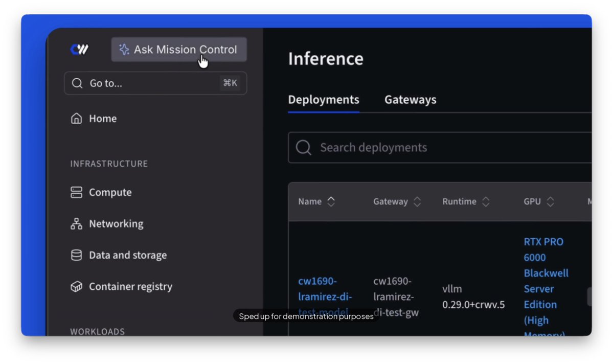Click the Container registry box icon

(x=76, y=287)
